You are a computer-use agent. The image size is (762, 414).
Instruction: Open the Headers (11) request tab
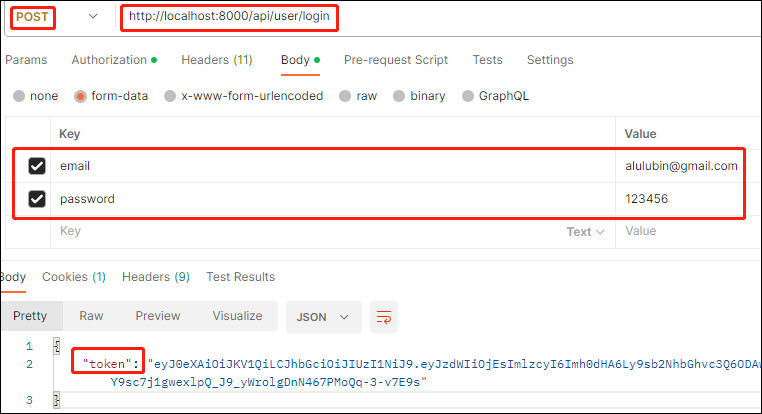point(217,60)
